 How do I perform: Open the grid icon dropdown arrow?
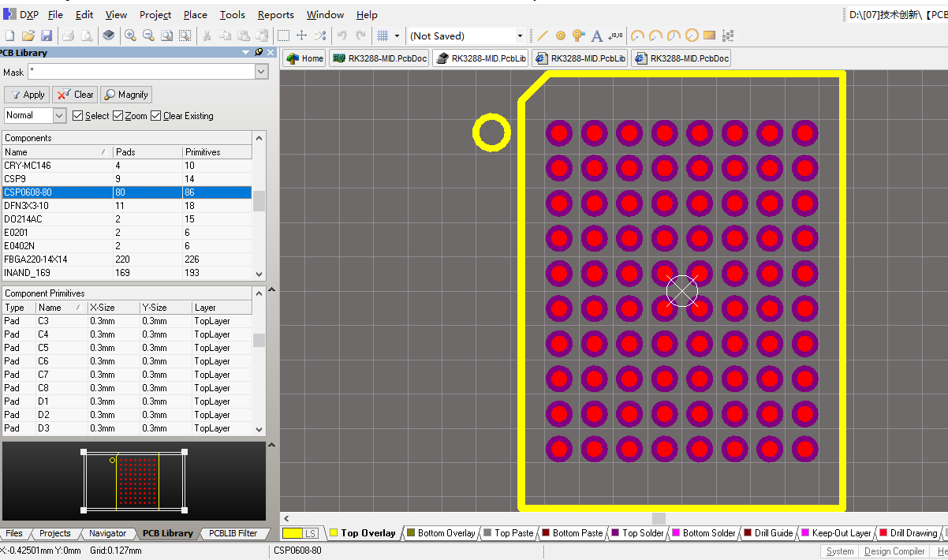[397, 35]
